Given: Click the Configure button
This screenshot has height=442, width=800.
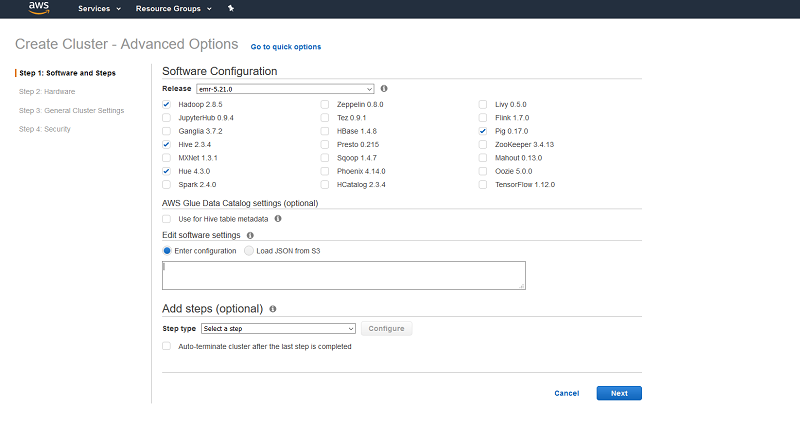Looking at the screenshot, I should click(x=386, y=329).
